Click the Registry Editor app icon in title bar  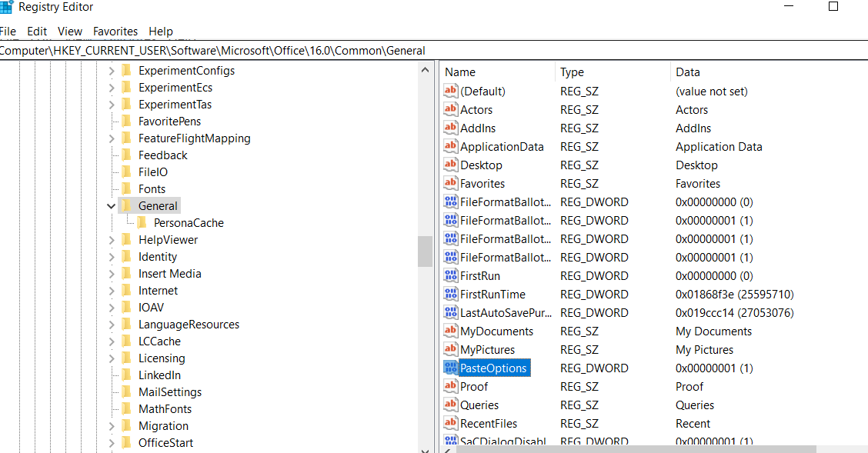(x=6, y=7)
